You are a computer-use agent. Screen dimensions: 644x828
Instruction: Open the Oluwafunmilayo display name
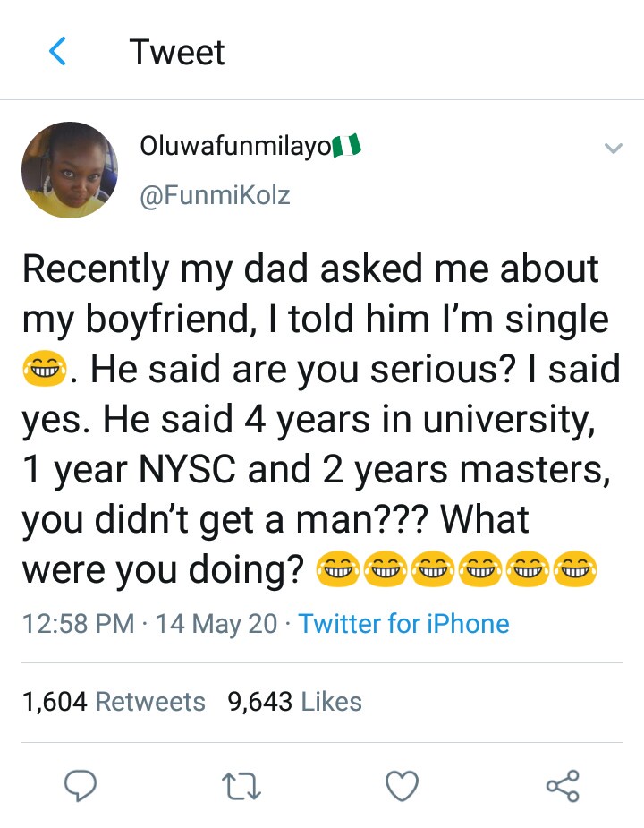point(235,147)
